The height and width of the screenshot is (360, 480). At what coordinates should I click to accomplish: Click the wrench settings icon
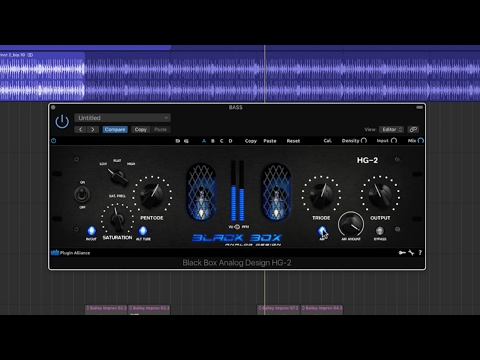[411, 253]
